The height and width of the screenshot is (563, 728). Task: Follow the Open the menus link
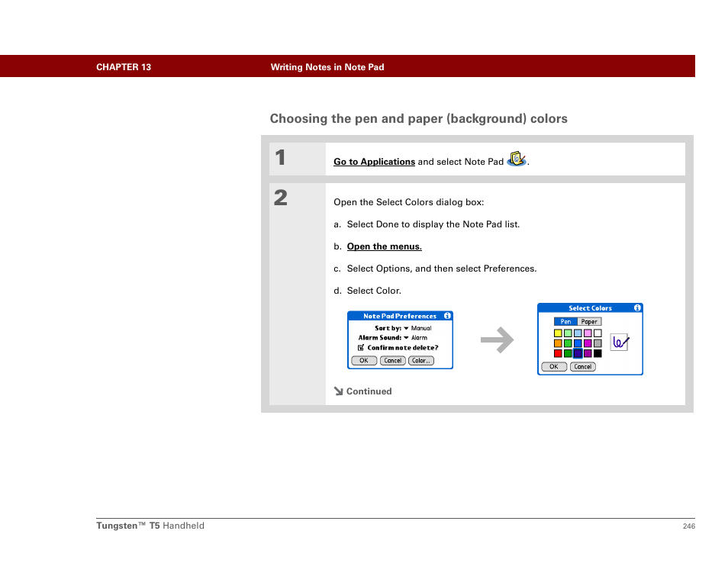(x=385, y=246)
